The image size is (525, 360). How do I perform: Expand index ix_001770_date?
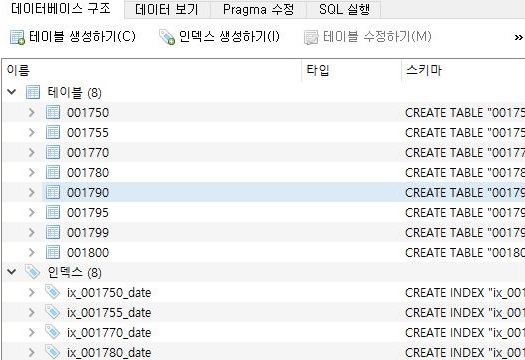31,332
